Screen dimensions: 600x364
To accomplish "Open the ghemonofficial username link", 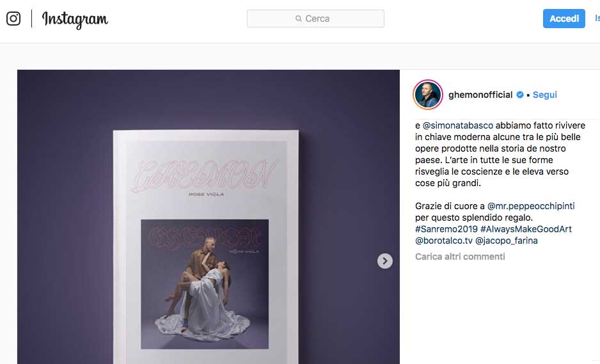I will (480, 95).
